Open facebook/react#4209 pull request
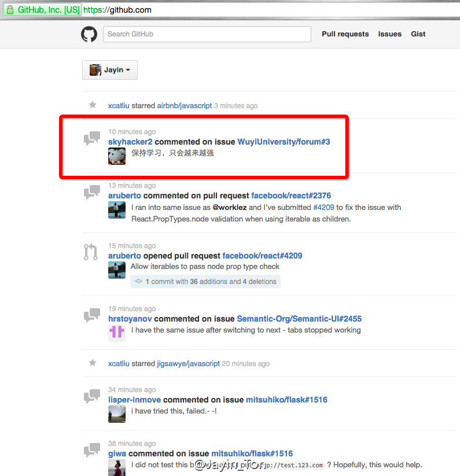Viewport: 460px width, 476px height. [262, 256]
